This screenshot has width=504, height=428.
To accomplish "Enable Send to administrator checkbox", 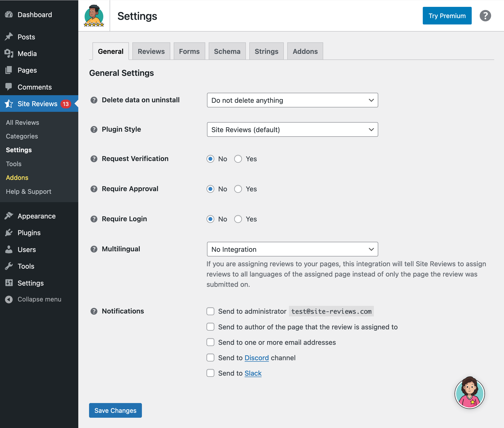I will click(210, 311).
